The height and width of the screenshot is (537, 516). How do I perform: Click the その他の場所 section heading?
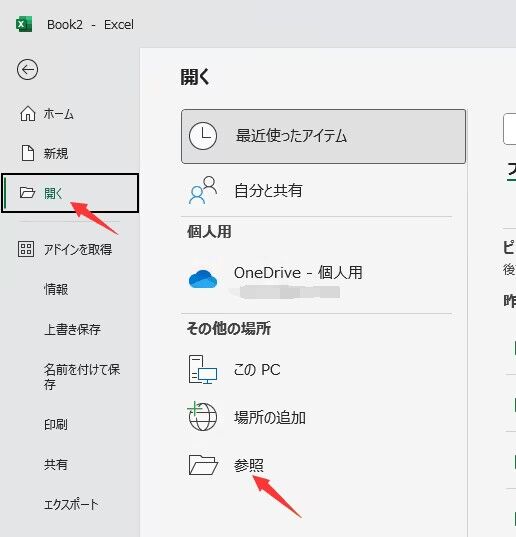(229, 328)
